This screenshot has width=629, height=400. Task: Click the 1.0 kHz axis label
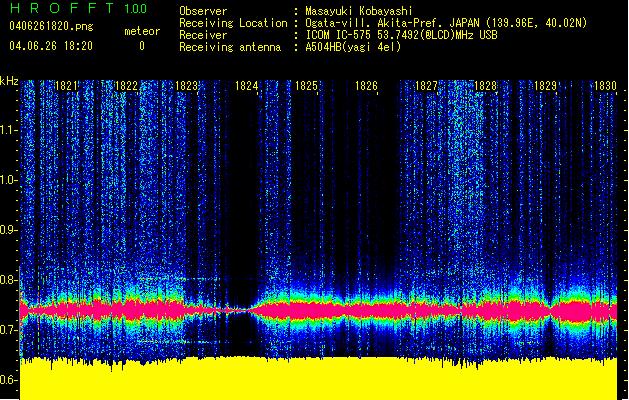pyautogui.click(x=8, y=180)
